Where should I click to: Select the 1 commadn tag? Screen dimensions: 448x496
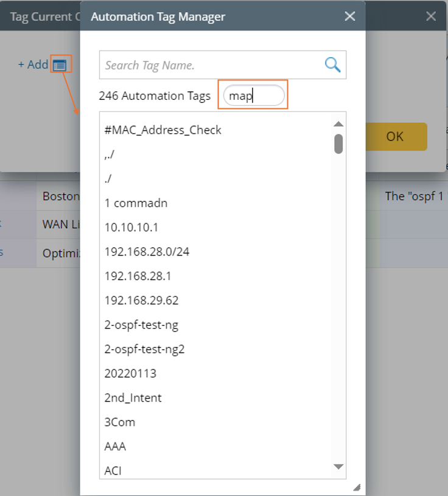[136, 203]
